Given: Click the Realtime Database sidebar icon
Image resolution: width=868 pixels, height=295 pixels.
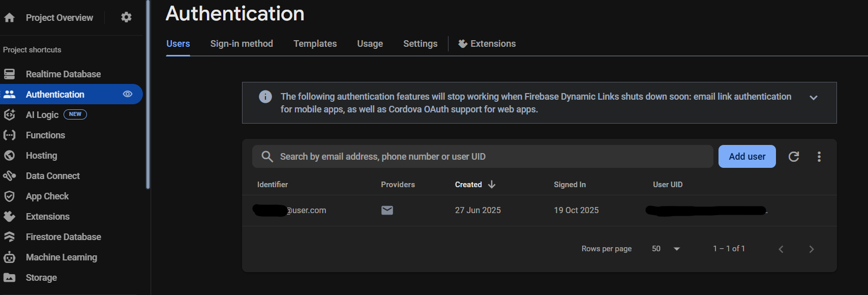Looking at the screenshot, I should [x=10, y=74].
